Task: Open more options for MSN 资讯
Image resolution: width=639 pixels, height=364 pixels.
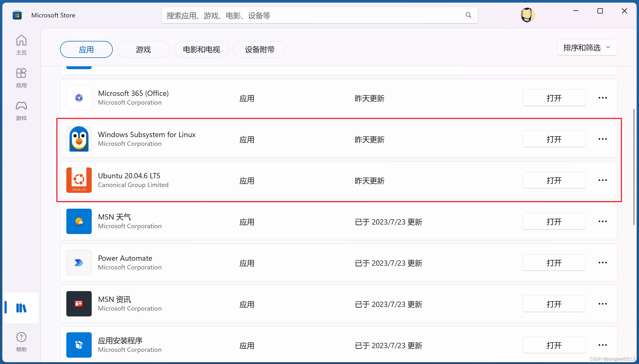Action: point(603,304)
